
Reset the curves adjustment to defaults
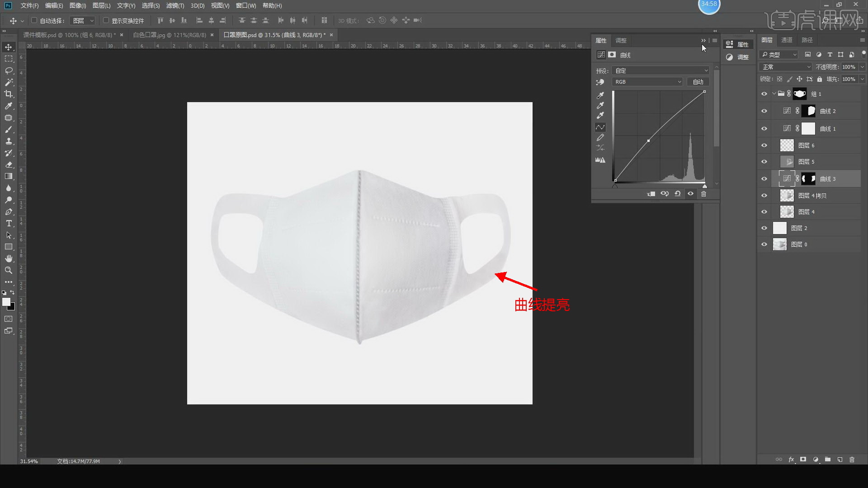[x=677, y=194]
